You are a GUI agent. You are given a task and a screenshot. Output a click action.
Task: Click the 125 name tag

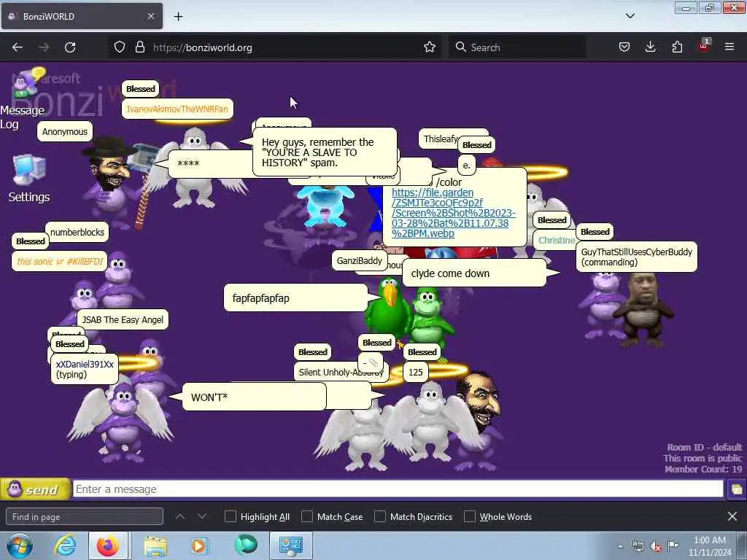click(x=415, y=372)
